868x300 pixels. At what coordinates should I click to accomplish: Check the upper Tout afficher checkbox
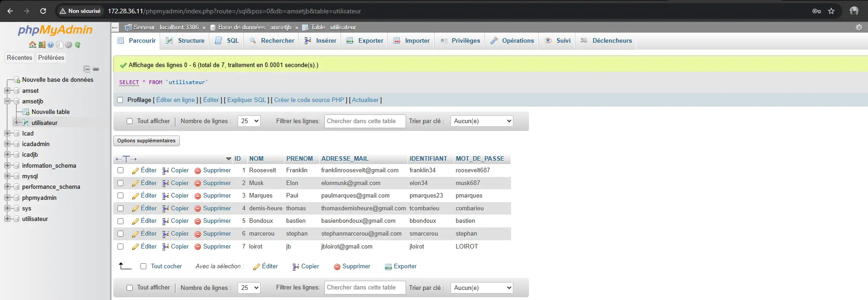click(x=129, y=121)
